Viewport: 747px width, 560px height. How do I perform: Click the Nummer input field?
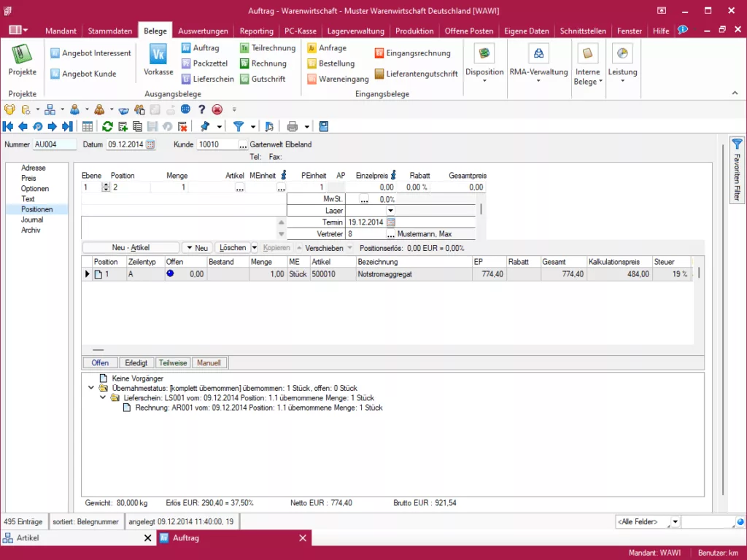click(x=54, y=144)
